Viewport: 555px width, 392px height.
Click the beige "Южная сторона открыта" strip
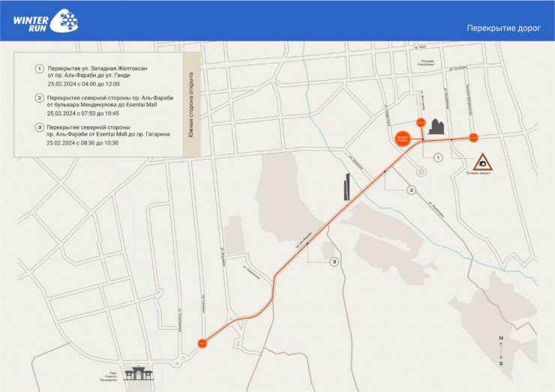(190, 105)
